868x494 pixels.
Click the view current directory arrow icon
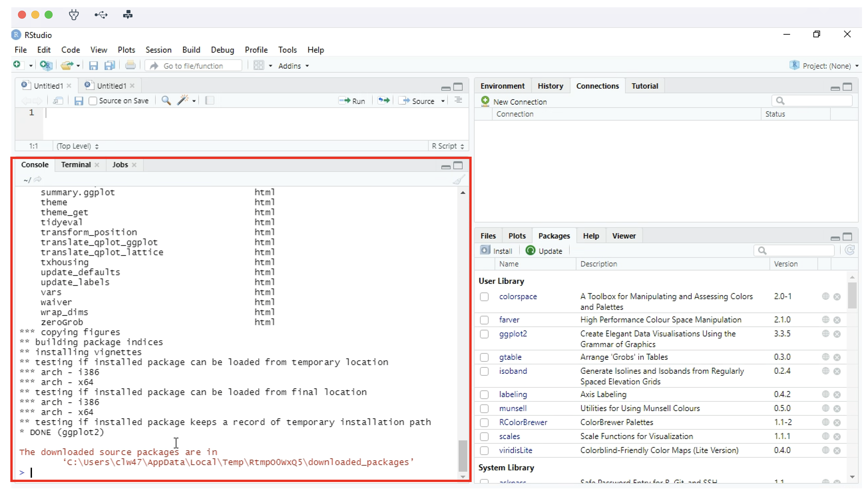pyautogui.click(x=37, y=179)
